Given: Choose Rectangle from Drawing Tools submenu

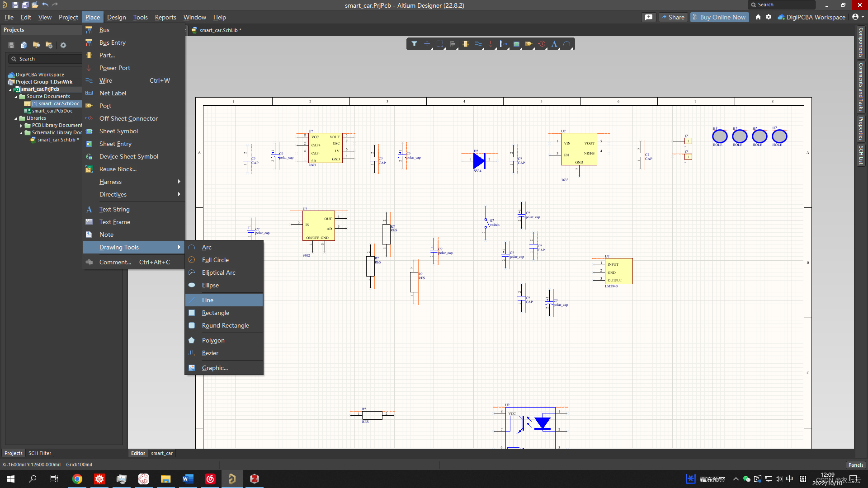Looking at the screenshot, I should tap(215, 313).
